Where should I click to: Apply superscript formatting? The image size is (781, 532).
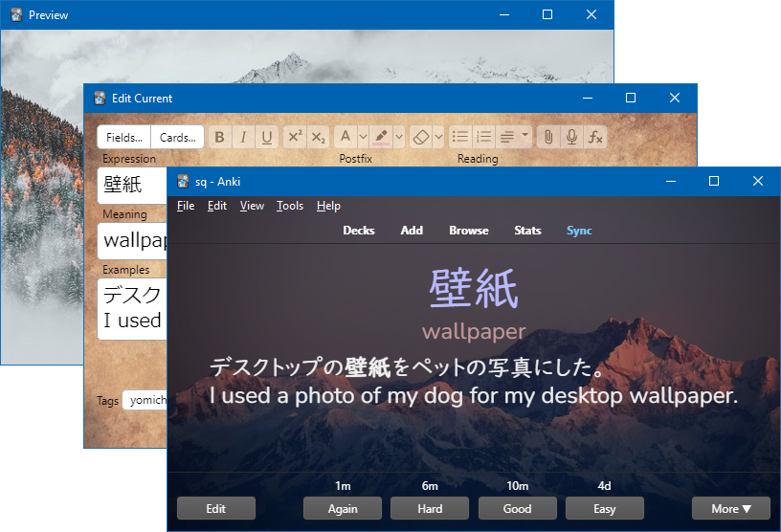(x=295, y=137)
